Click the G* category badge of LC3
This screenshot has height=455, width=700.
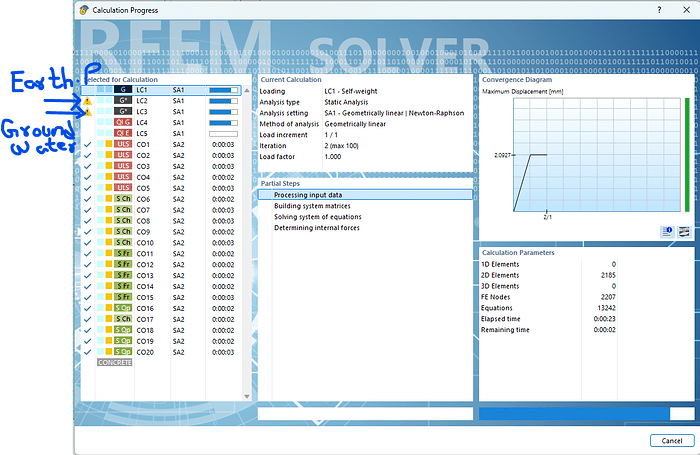[x=123, y=112]
